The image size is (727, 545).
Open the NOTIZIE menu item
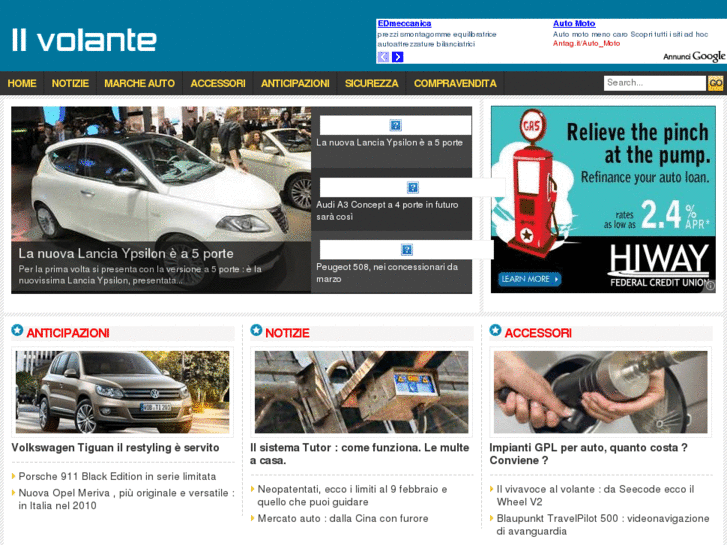click(x=70, y=83)
